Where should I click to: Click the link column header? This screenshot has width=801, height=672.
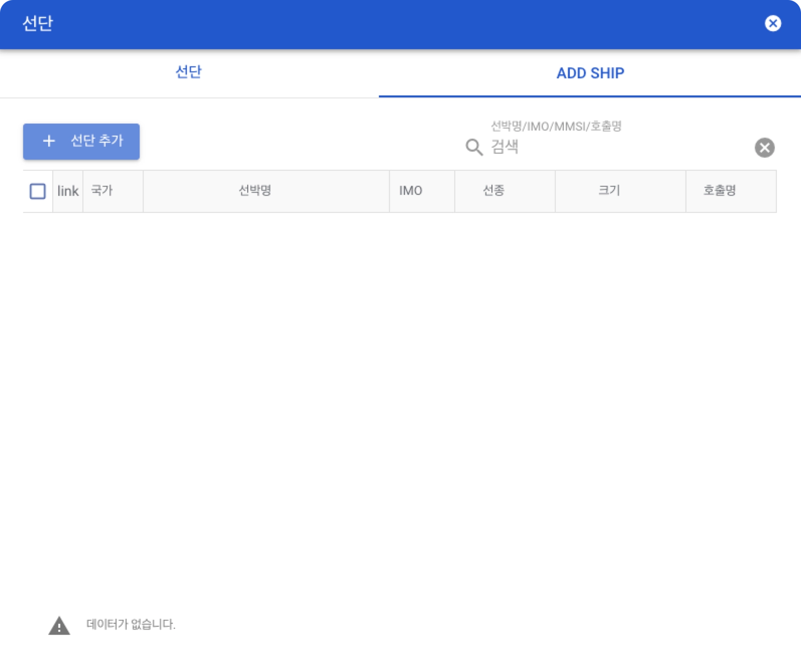[x=68, y=191]
